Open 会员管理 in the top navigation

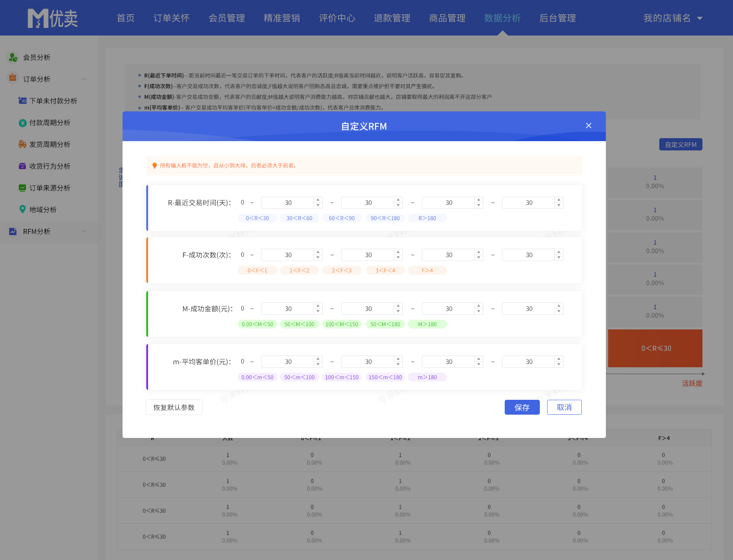227,18
